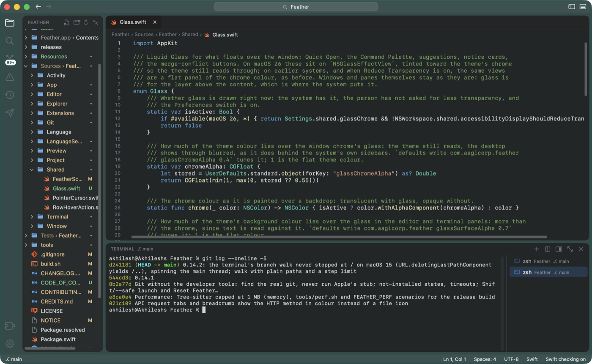Change indentation via Spaces: 4
Viewport: 592px width, 364px height.
[x=485, y=359]
